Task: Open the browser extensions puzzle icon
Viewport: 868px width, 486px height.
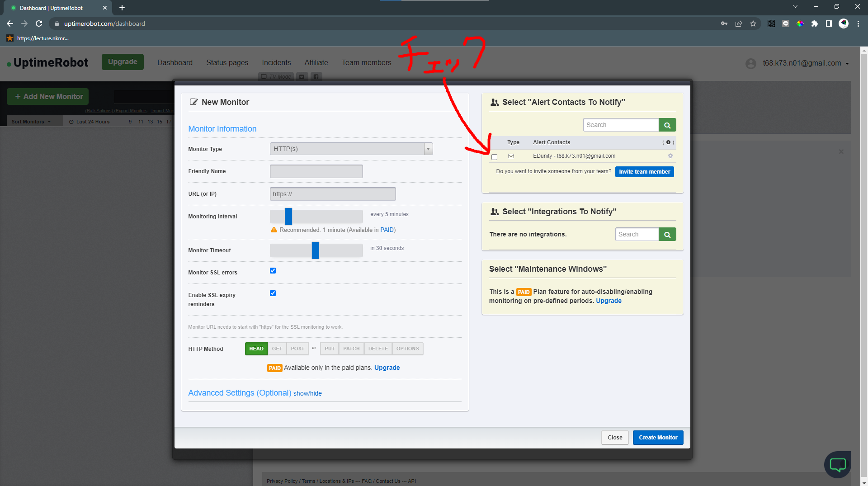Action: tap(815, 24)
